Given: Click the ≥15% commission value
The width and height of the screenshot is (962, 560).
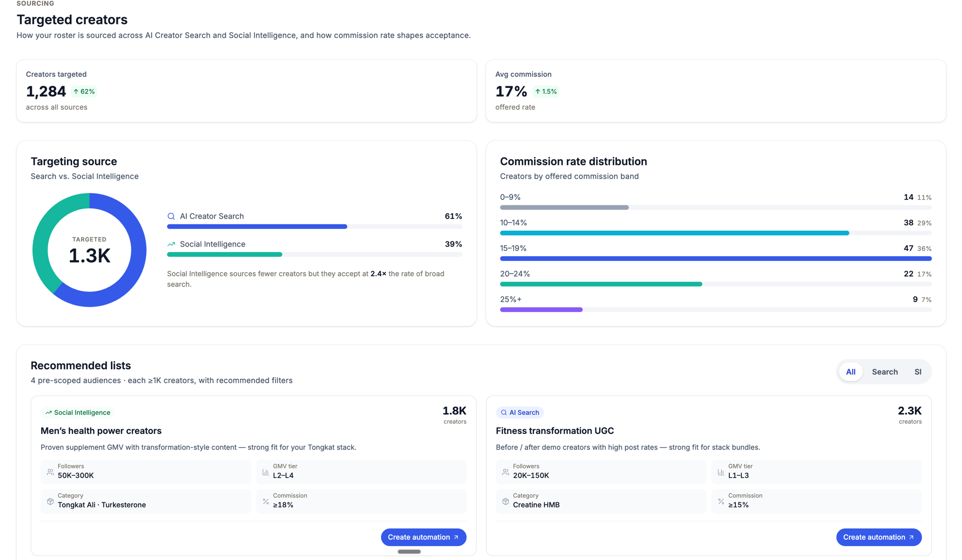Looking at the screenshot, I should [738, 505].
